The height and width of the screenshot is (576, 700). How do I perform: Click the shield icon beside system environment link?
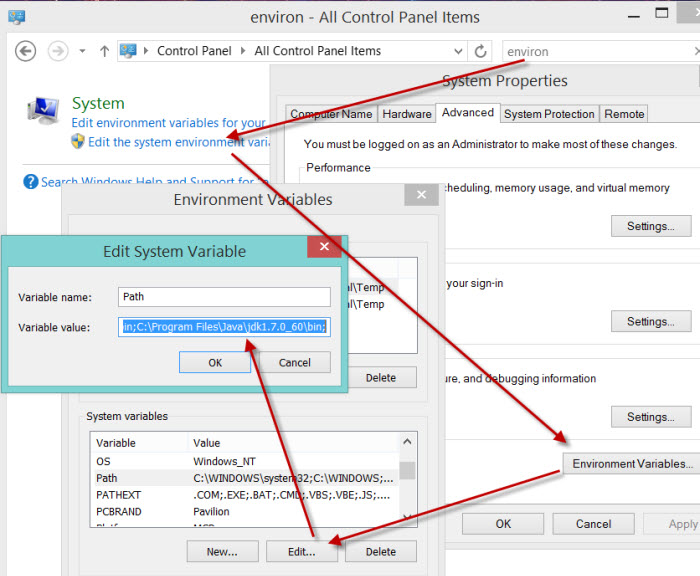[78, 142]
